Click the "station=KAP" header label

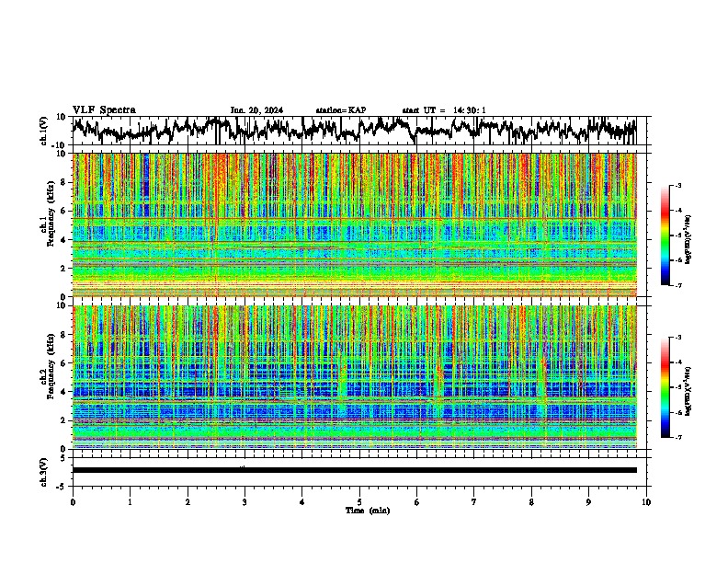[341, 110]
